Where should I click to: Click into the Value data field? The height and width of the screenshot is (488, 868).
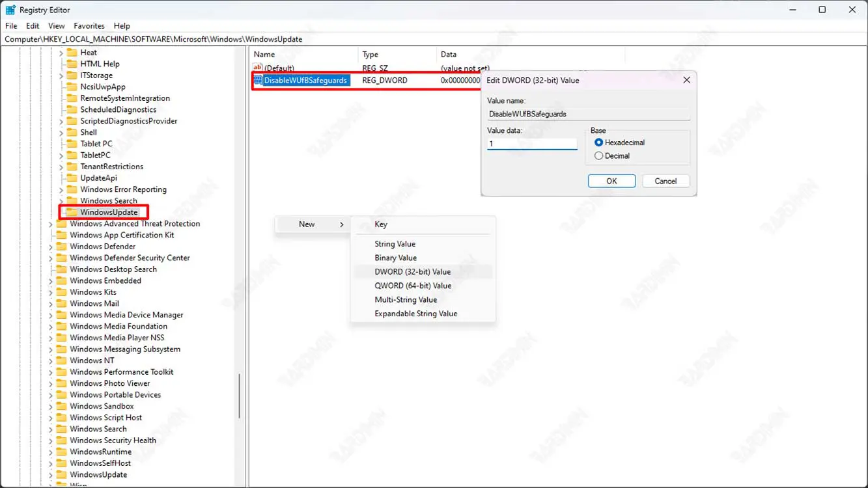532,144
